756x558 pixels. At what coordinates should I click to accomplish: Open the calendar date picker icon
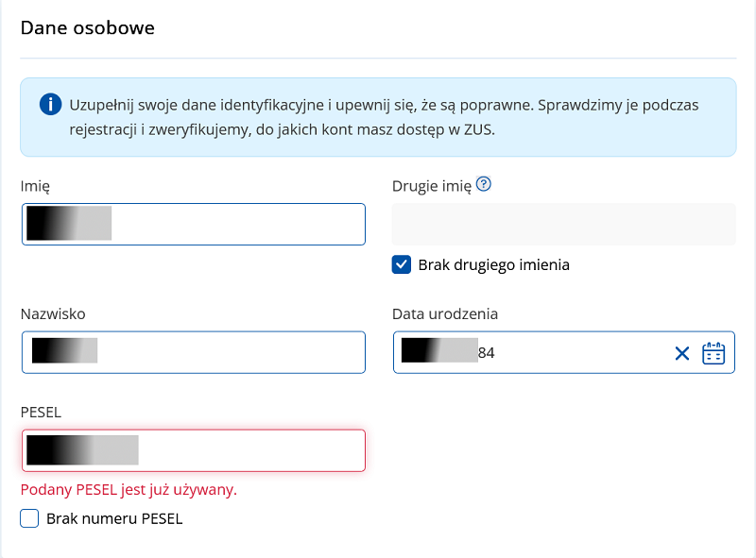pyautogui.click(x=713, y=353)
